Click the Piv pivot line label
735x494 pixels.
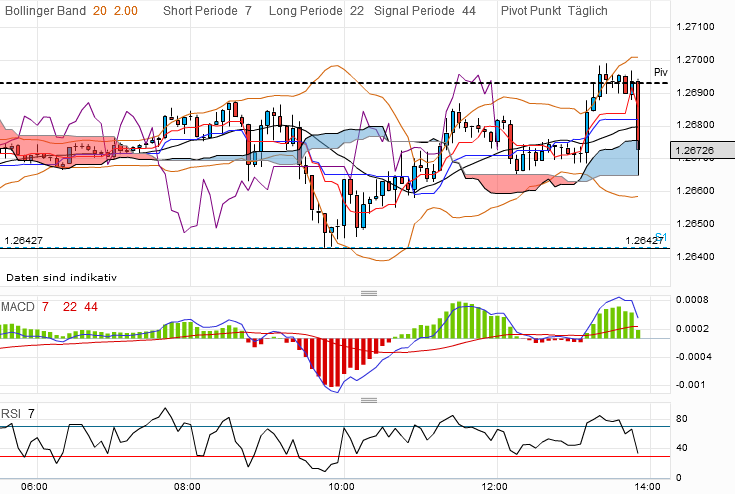pyautogui.click(x=661, y=72)
